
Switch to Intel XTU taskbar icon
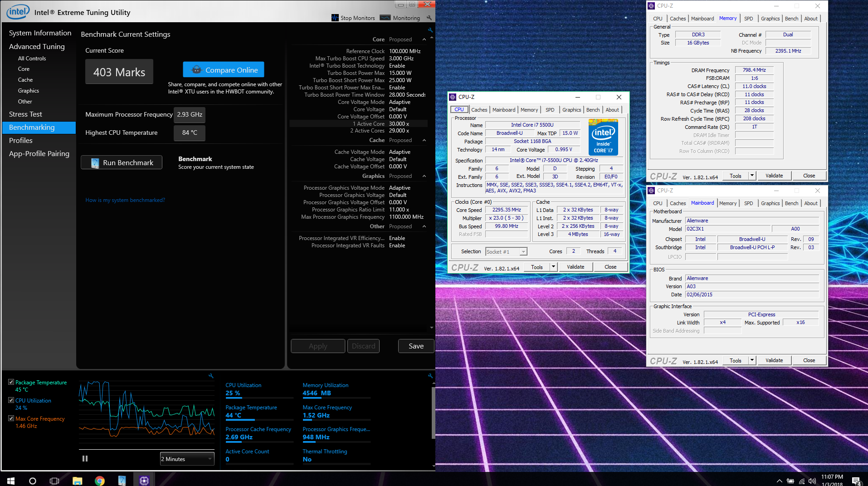click(x=122, y=481)
